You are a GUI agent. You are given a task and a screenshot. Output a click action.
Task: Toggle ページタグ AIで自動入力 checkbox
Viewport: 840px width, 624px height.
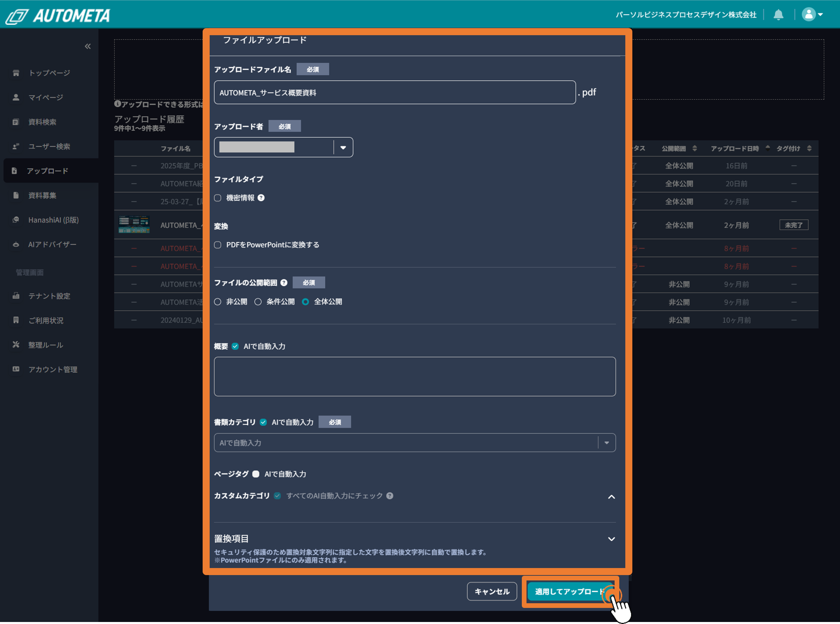coord(256,474)
